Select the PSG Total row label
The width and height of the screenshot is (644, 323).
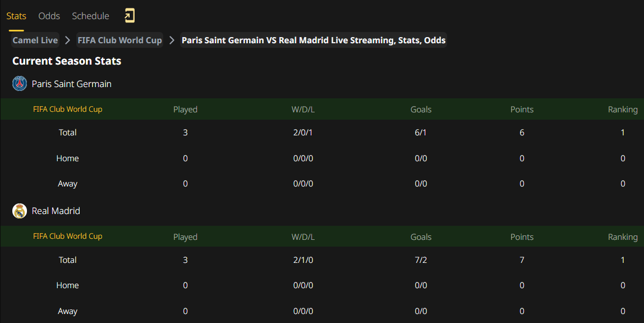67,133
